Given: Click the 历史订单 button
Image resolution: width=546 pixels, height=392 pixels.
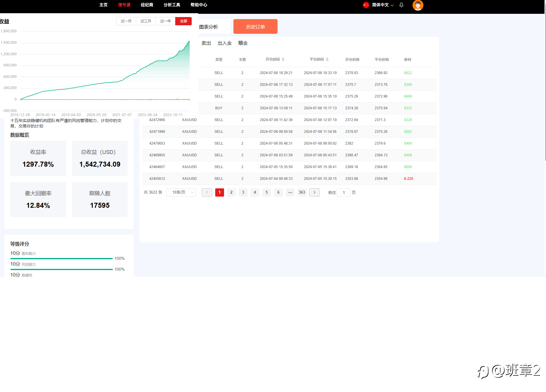Looking at the screenshot, I should 256,26.
